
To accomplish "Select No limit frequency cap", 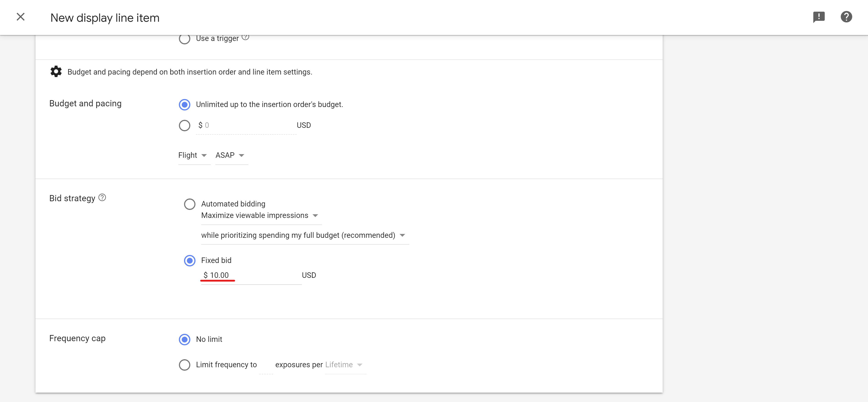I will [184, 339].
